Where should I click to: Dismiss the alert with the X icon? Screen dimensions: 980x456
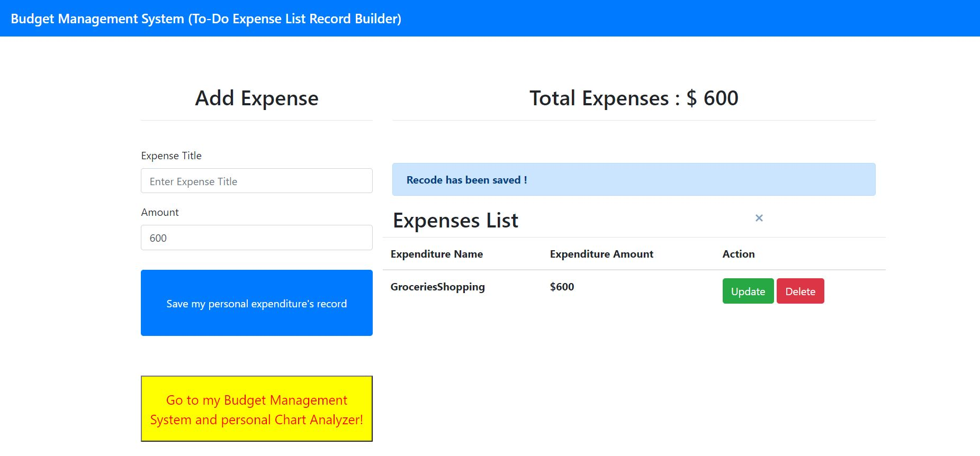[x=759, y=218]
